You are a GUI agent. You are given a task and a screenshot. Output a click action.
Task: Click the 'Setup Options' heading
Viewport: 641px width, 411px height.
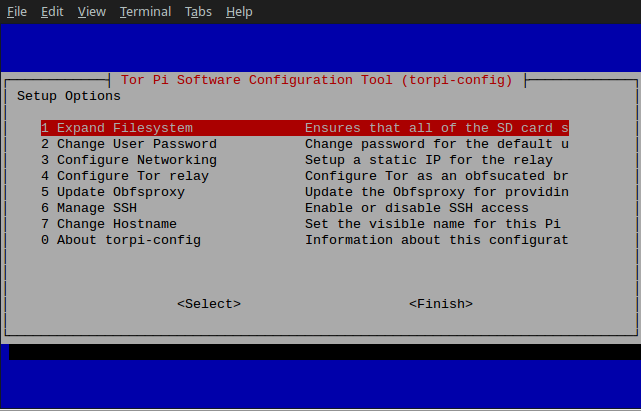coord(69,96)
